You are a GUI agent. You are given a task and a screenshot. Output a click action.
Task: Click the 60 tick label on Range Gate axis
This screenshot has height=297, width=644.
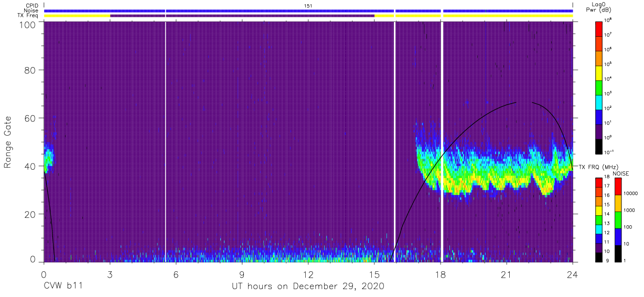click(x=30, y=118)
